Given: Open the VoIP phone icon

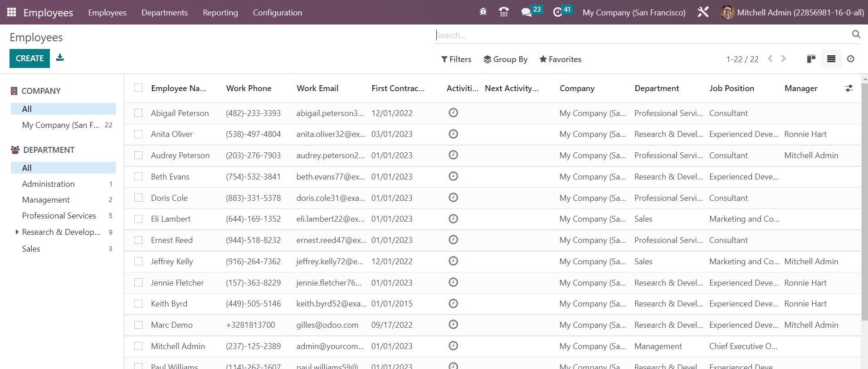Looking at the screenshot, I should point(503,12).
